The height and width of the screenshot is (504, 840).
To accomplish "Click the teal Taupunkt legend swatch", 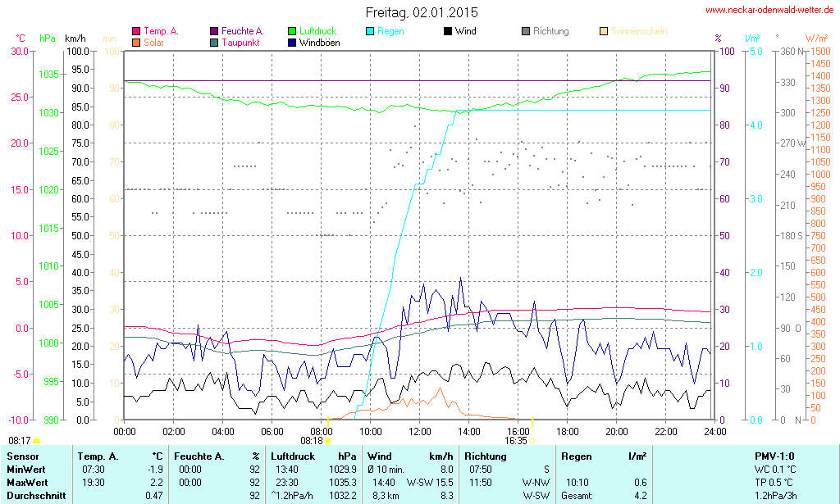I will (215, 43).
